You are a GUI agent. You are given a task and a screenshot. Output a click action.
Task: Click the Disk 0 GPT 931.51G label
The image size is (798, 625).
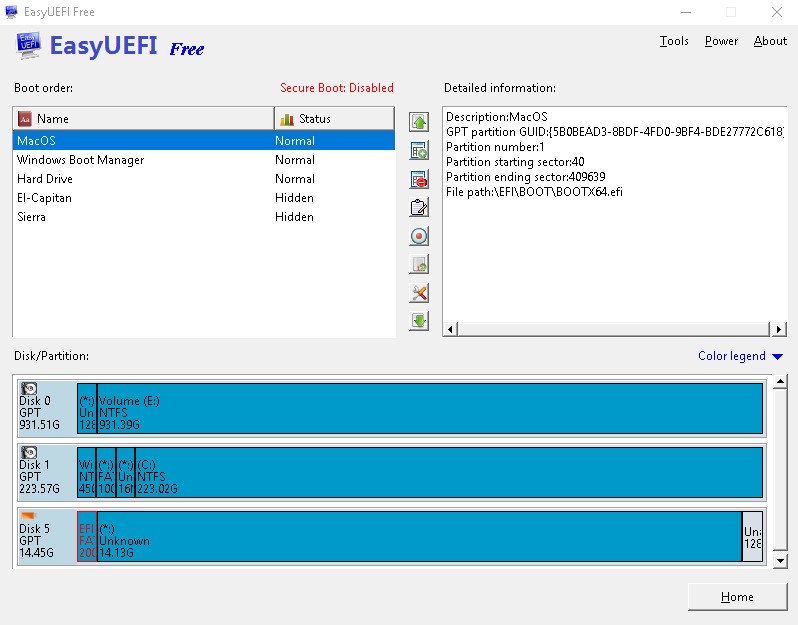pyautogui.click(x=39, y=413)
